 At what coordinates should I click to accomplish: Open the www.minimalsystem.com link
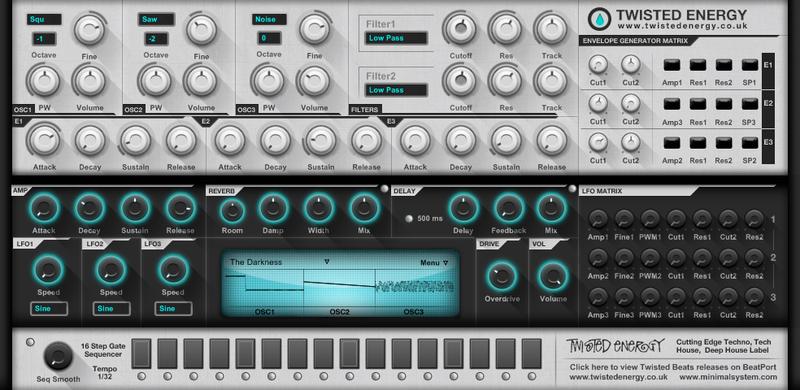tap(728, 377)
